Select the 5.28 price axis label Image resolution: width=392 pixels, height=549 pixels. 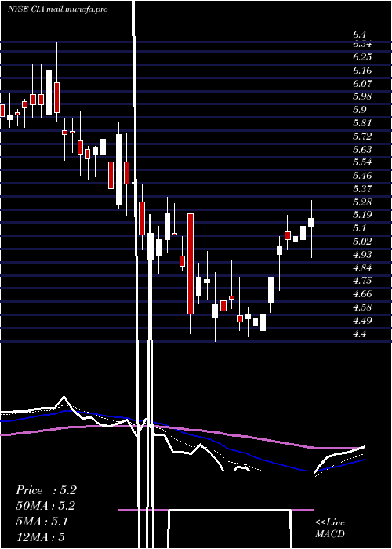(x=362, y=202)
